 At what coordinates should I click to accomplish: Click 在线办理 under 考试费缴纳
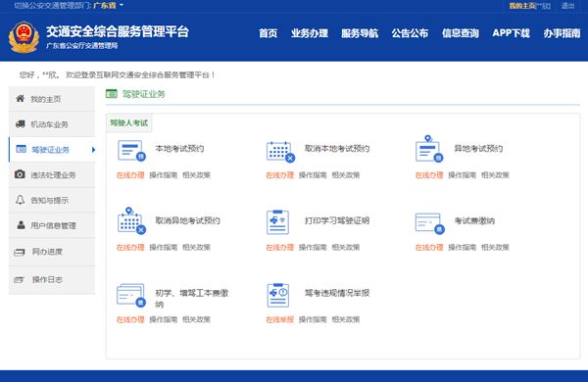[429, 248]
